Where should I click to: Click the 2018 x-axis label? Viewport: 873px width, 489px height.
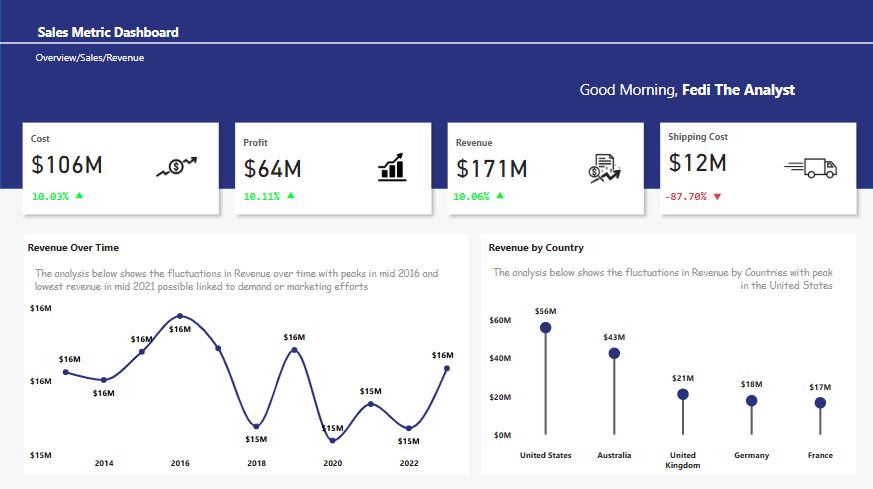click(x=256, y=463)
